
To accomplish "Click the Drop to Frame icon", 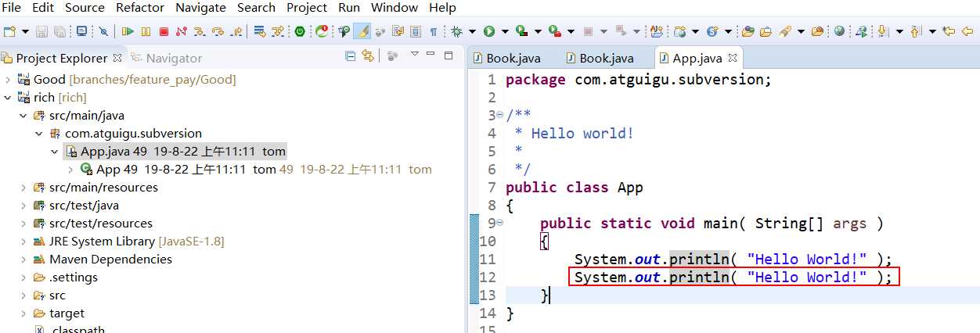I will (259, 31).
